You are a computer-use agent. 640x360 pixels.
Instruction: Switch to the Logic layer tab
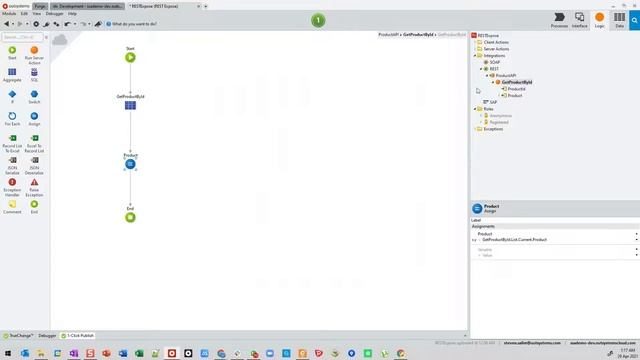600,20
